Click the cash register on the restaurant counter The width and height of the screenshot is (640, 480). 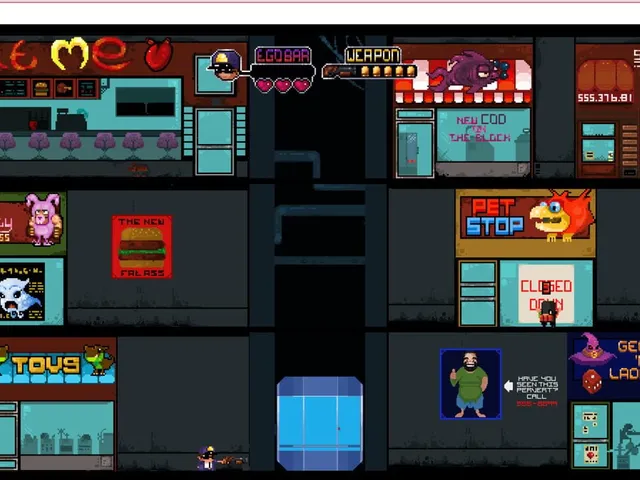coord(70,120)
